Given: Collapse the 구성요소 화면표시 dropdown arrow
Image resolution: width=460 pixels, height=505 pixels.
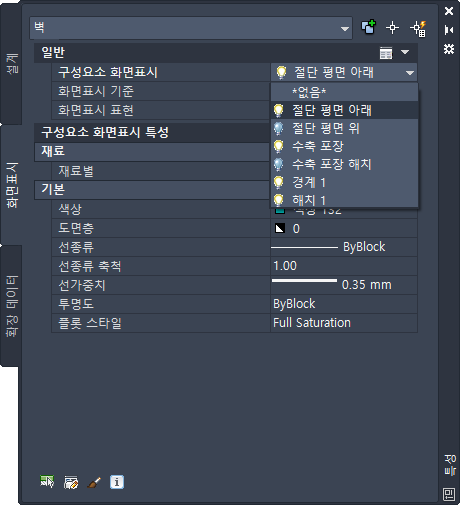Looking at the screenshot, I should pyautogui.click(x=410, y=73).
